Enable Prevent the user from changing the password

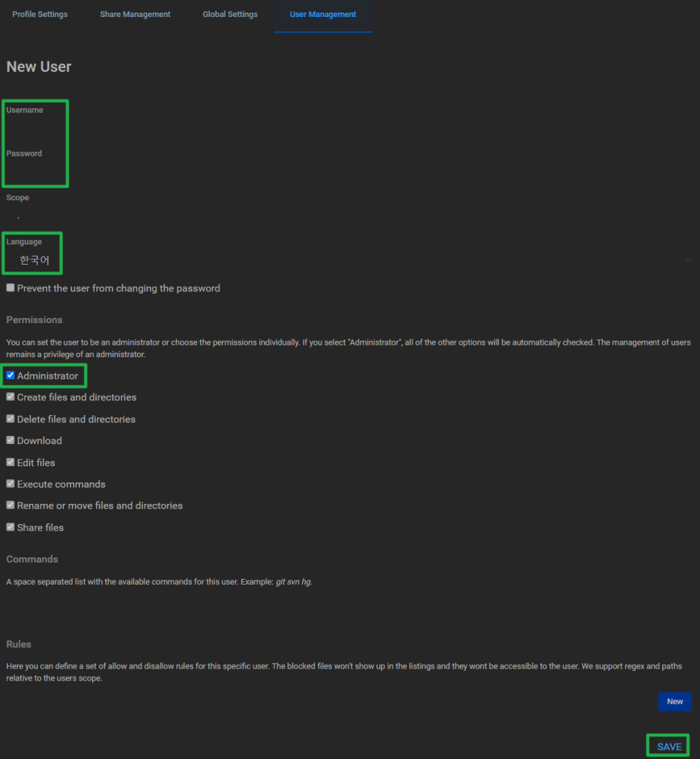point(10,288)
